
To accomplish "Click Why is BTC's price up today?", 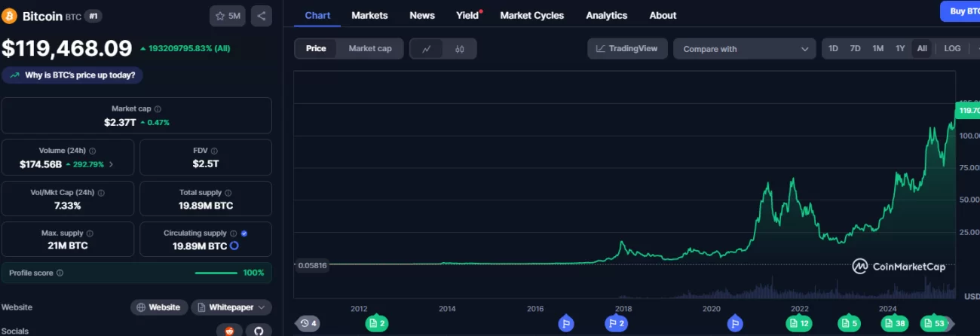I will [73, 75].
